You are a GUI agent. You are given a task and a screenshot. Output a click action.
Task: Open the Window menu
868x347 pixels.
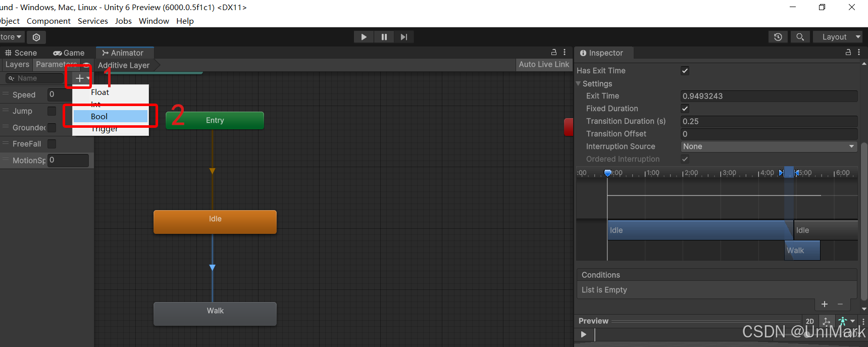(x=154, y=21)
